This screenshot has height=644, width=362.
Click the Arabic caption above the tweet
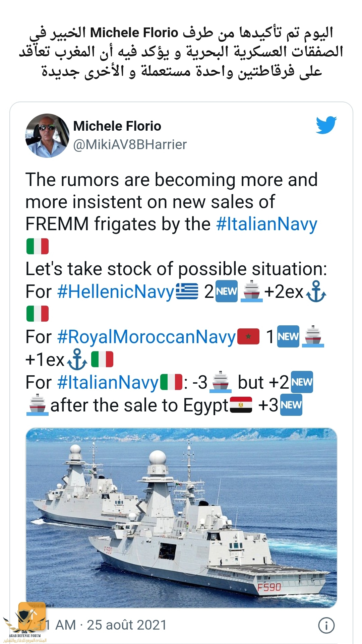[x=181, y=52]
